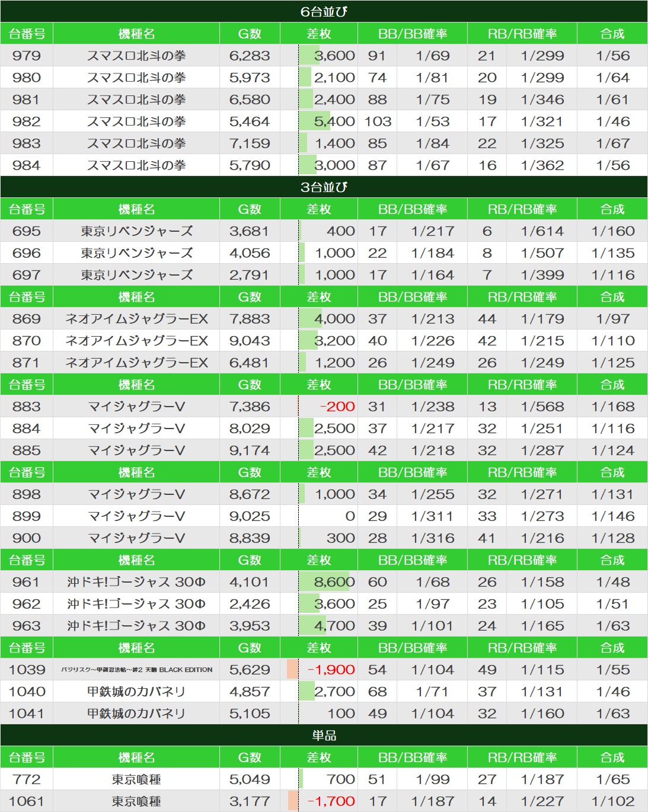Click the red -1,700 difference value

click(x=331, y=801)
